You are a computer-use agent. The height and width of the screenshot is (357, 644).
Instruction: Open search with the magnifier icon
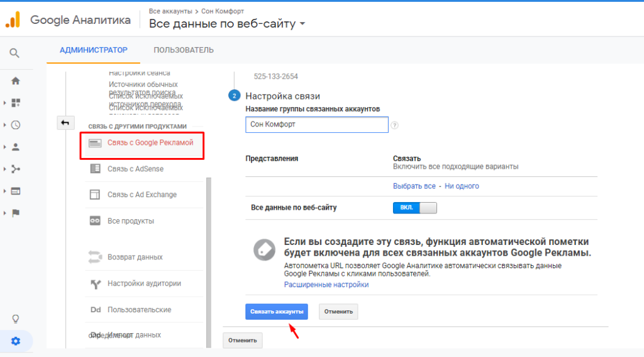(x=14, y=53)
